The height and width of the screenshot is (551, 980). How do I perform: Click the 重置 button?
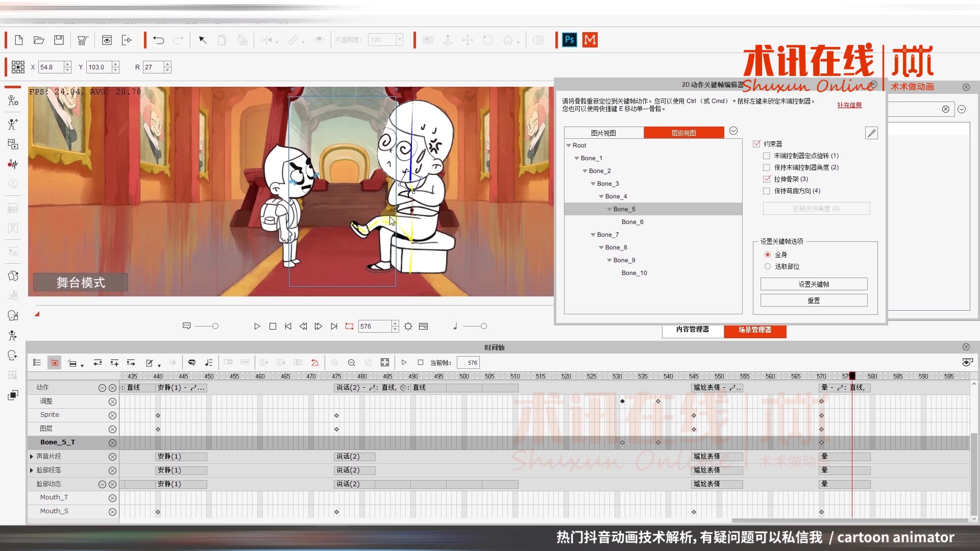pyautogui.click(x=814, y=300)
